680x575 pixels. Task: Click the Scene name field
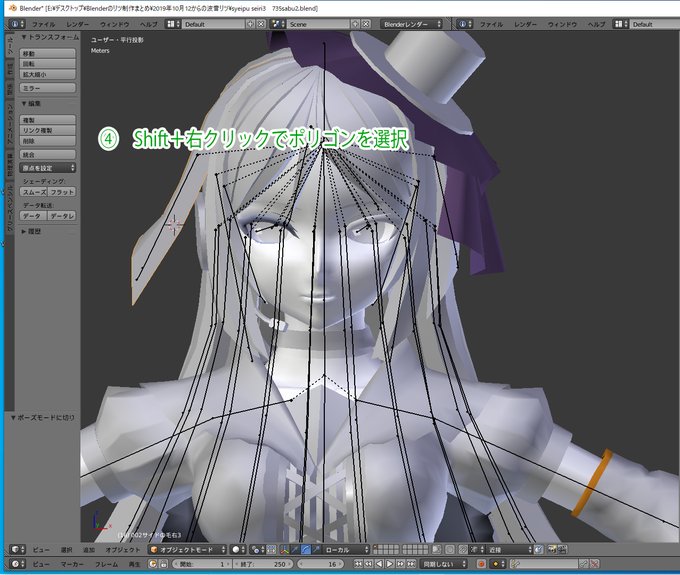318,24
